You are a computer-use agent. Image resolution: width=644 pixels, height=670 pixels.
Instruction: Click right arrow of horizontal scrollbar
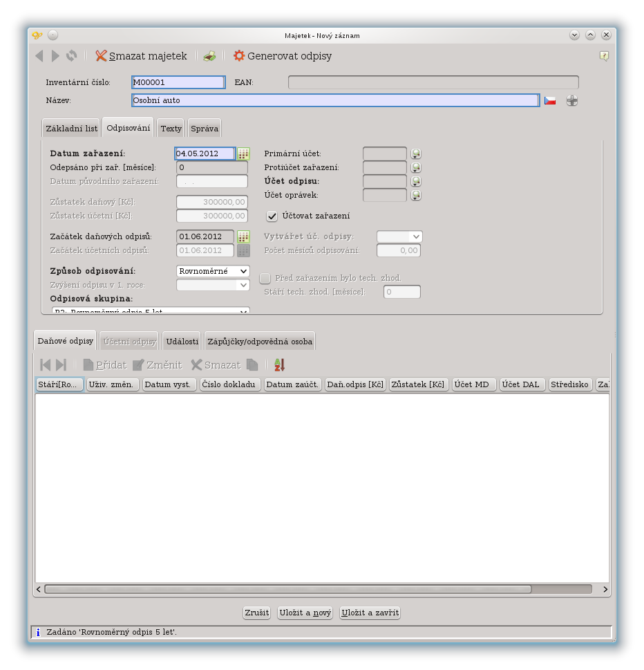coord(605,589)
